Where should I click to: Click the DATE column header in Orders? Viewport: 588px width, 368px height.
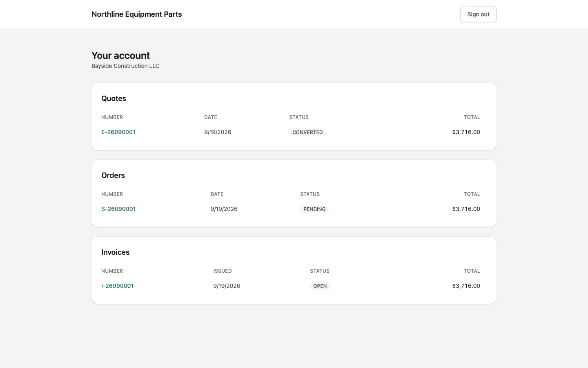[217, 194]
